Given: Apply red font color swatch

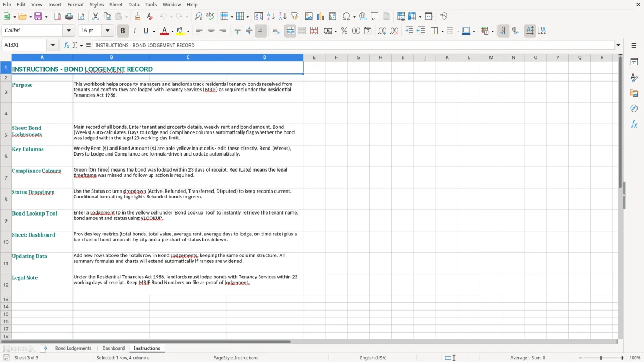Looking at the screenshot, I should [165, 31].
